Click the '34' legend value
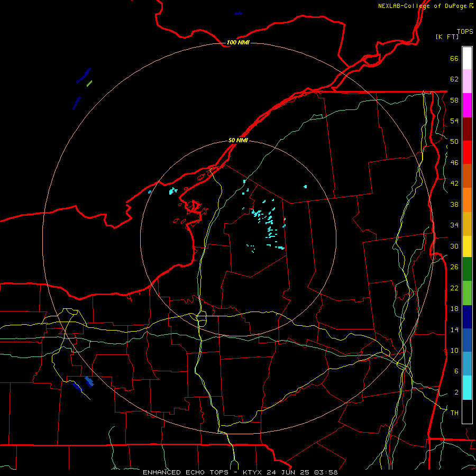This screenshot has width=476, height=476. point(454,225)
